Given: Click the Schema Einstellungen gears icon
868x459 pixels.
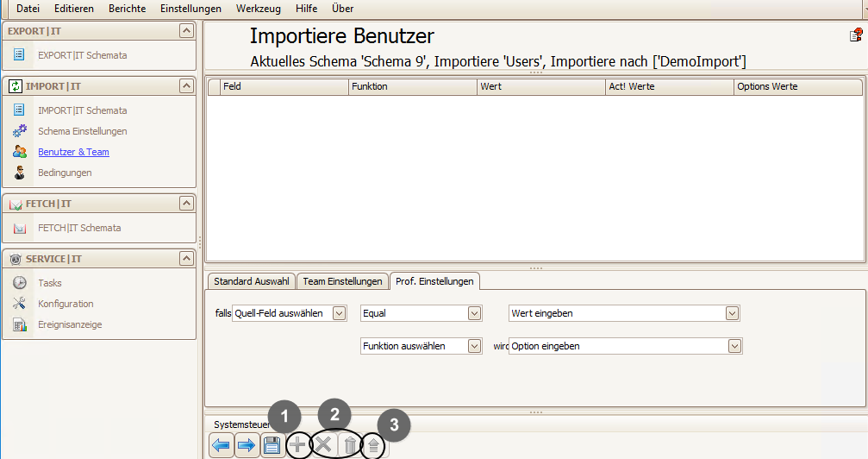Looking at the screenshot, I should tap(19, 131).
